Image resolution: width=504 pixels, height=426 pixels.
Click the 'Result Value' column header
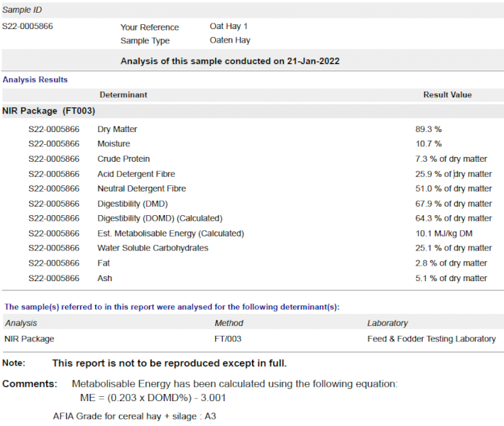(447, 94)
